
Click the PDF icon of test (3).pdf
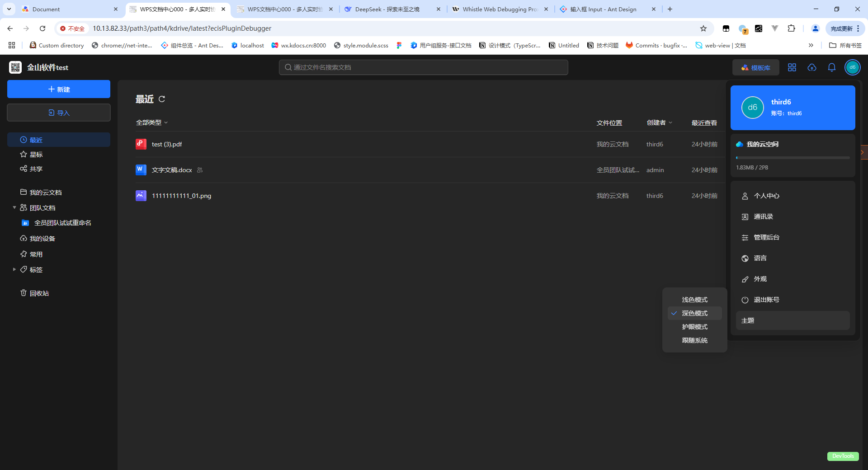(141, 144)
